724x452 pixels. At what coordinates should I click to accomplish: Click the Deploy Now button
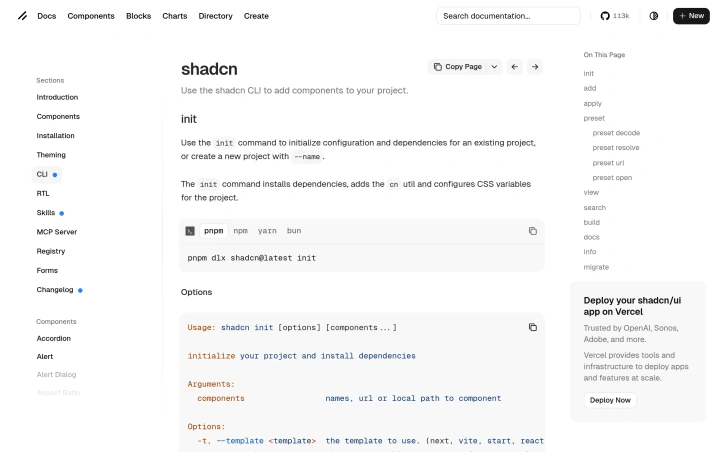(610, 400)
